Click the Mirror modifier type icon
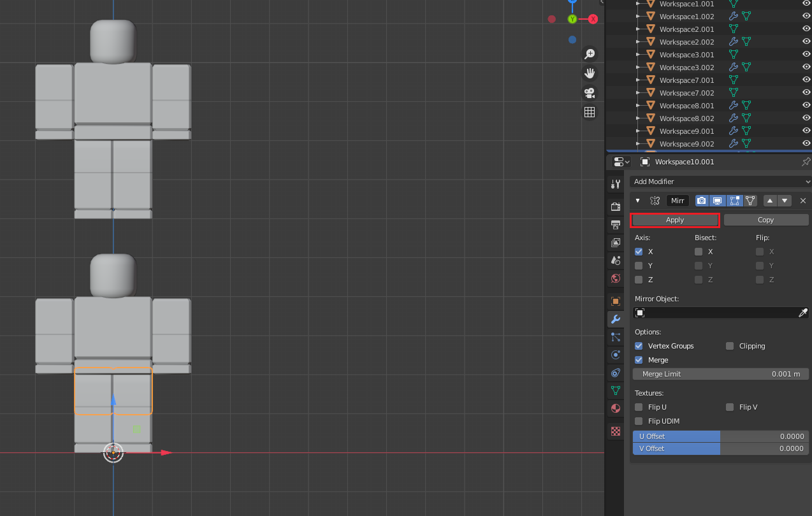This screenshot has height=516, width=812. click(655, 201)
